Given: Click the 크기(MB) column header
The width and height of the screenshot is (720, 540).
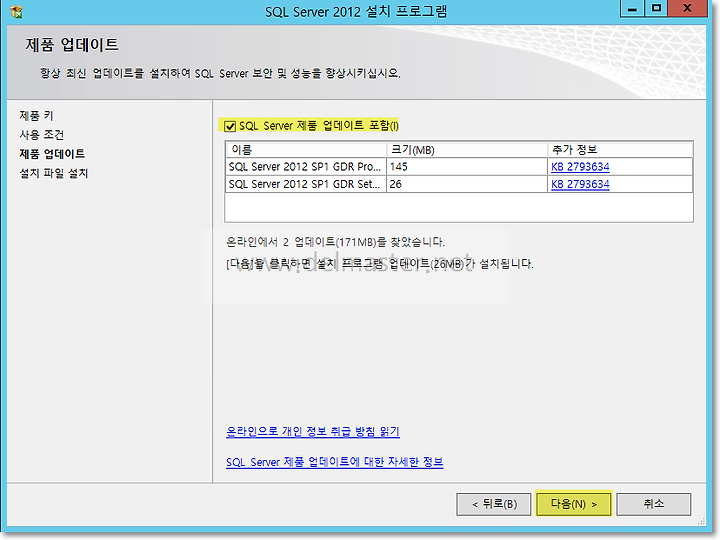Looking at the screenshot, I should (x=467, y=150).
